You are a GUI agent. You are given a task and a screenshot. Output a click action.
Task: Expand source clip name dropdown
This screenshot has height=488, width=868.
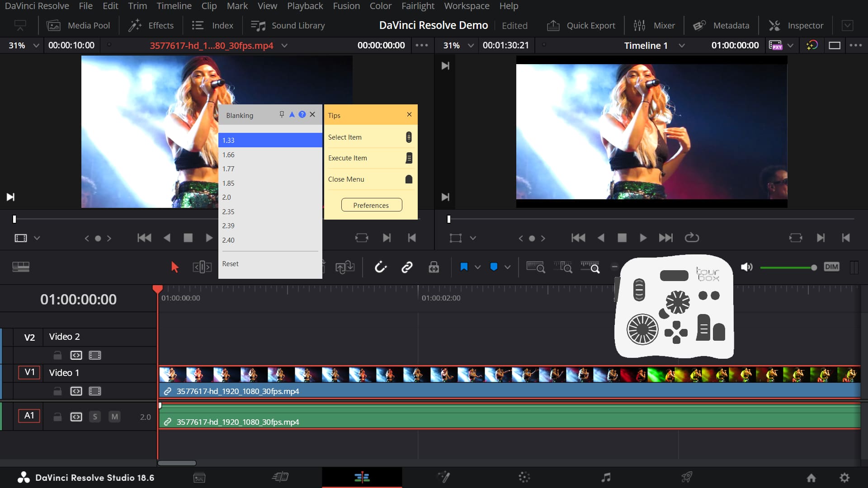point(284,46)
